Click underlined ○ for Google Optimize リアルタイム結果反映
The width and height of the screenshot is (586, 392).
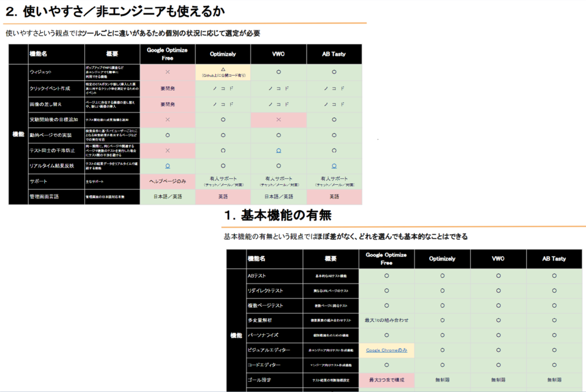click(x=168, y=166)
